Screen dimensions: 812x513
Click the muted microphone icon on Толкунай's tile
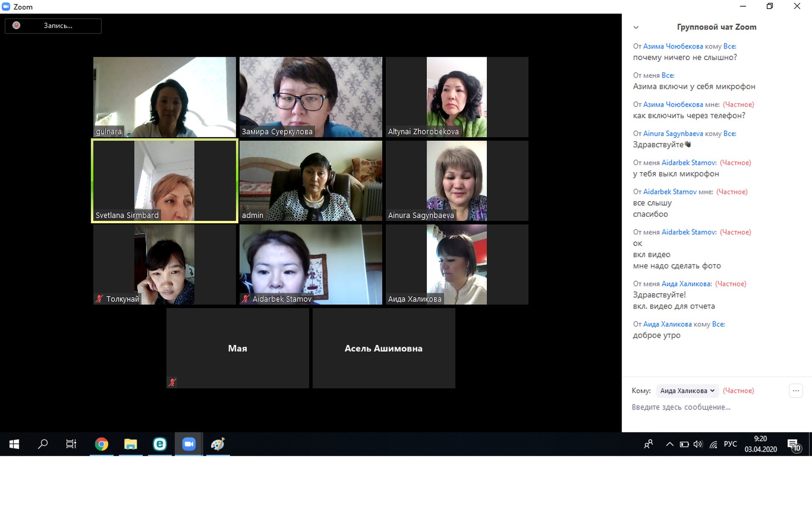coord(99,299)
